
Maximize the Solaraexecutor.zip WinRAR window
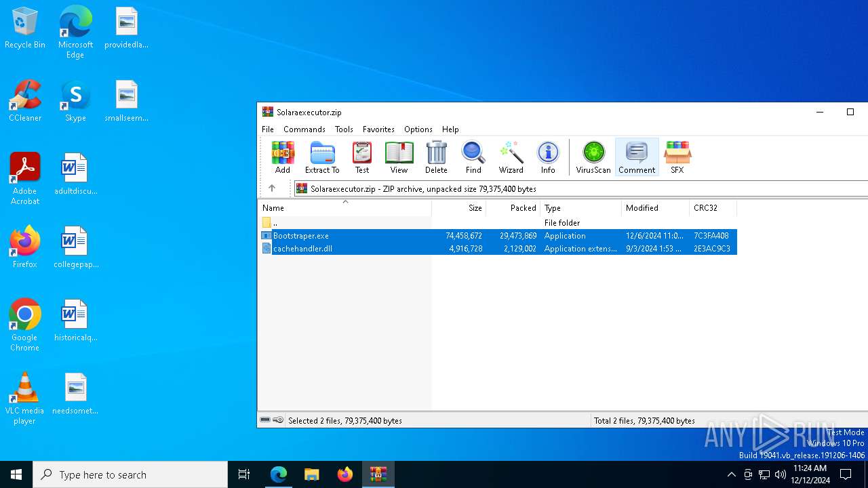(850, 112)
